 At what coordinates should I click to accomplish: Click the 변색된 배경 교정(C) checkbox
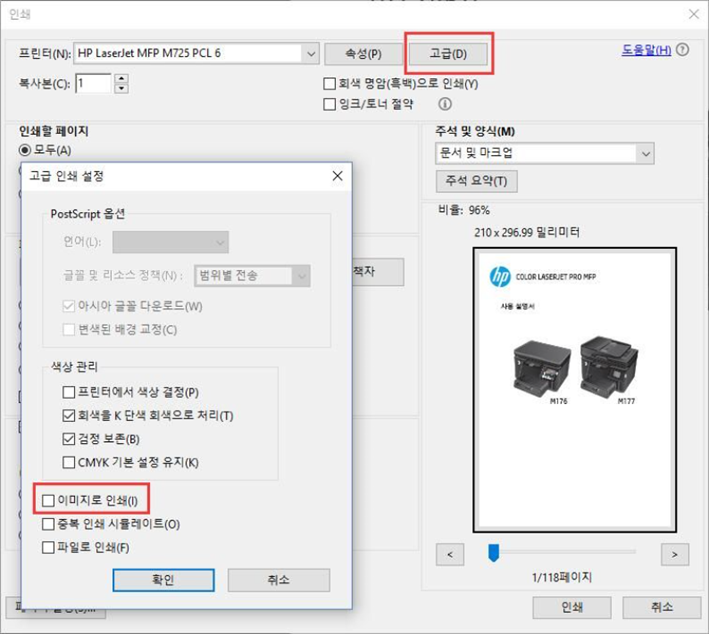69,329
